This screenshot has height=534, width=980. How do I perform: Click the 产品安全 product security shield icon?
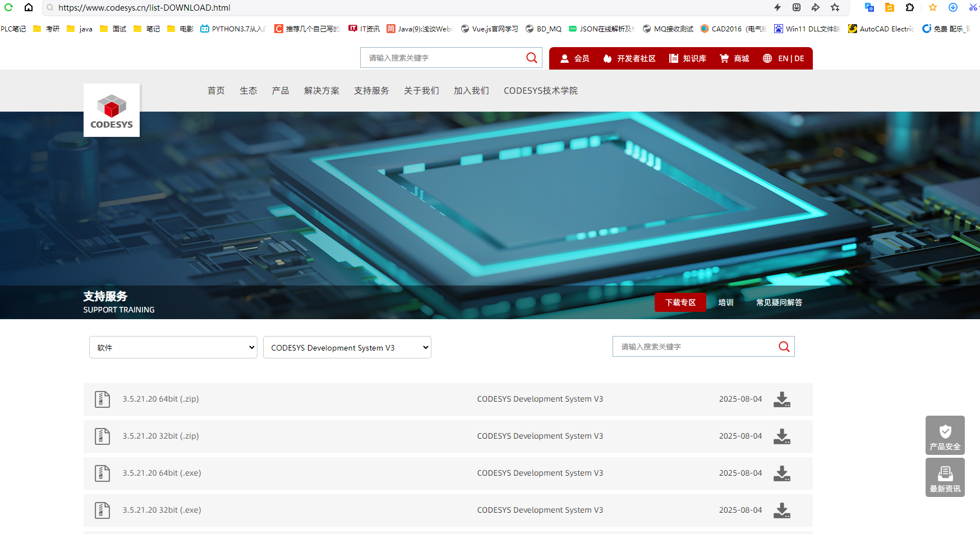point(945,432)
